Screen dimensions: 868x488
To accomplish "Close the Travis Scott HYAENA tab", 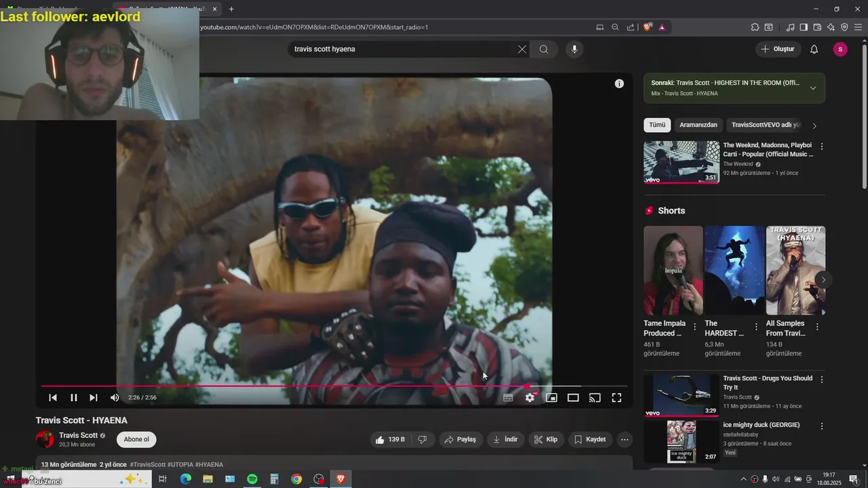I will pos(215,9).
